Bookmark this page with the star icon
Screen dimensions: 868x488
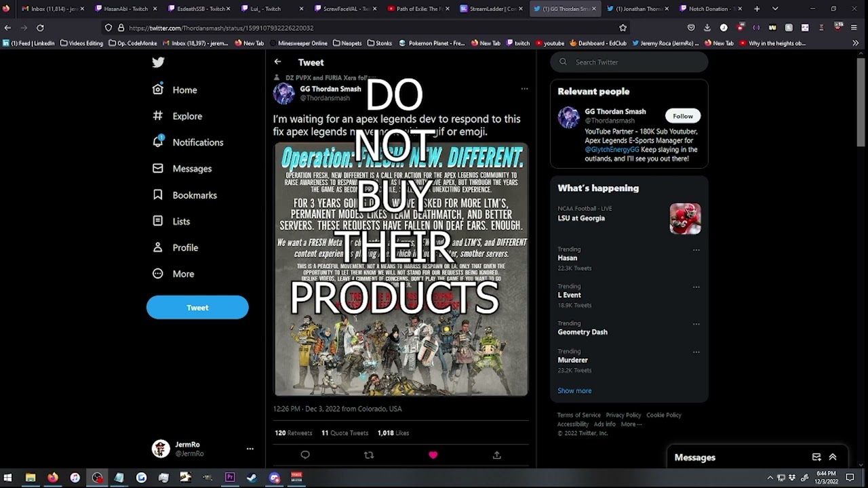(623, 28)
